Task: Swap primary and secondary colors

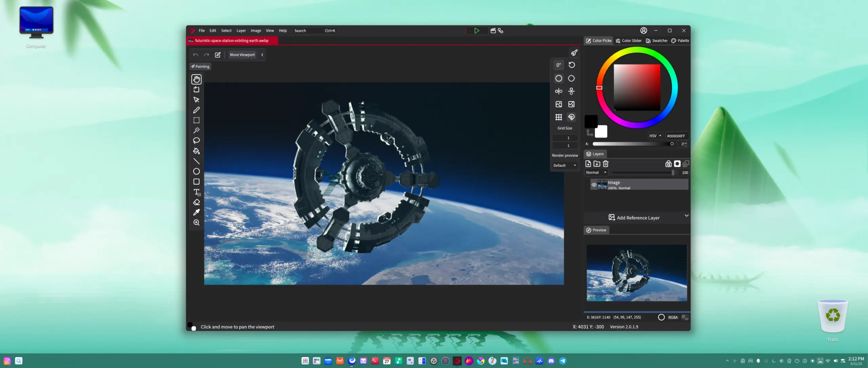Action: tap(589, 133)
